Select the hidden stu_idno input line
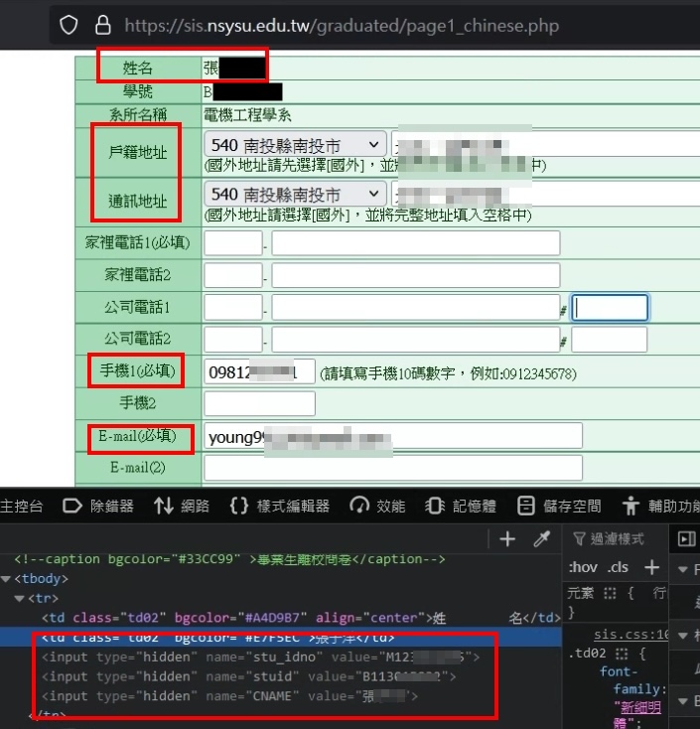Image resolution: width=700 pixels, height=729 pixels. point(260,656)
